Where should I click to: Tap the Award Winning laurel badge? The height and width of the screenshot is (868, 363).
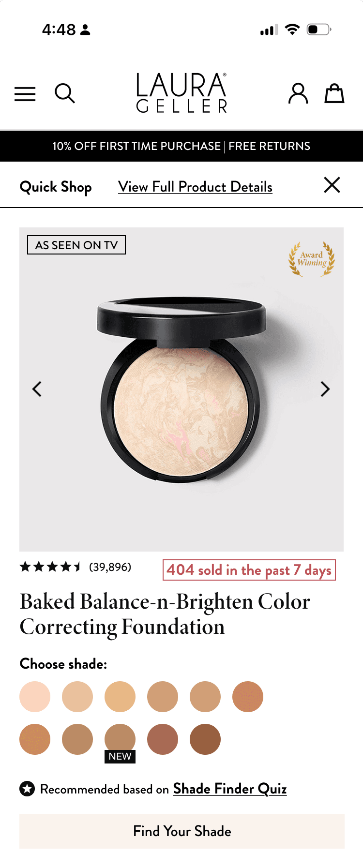click(x=312, y=259)
